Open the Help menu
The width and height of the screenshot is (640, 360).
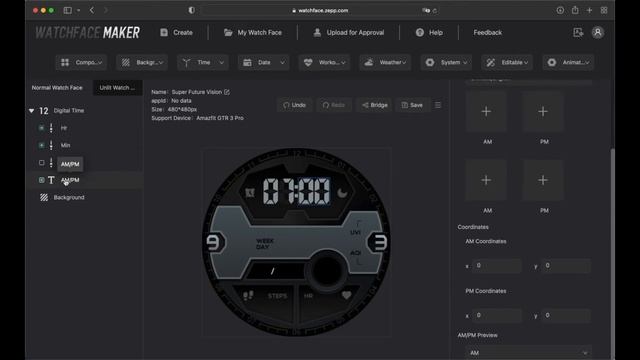coord(429,33)
